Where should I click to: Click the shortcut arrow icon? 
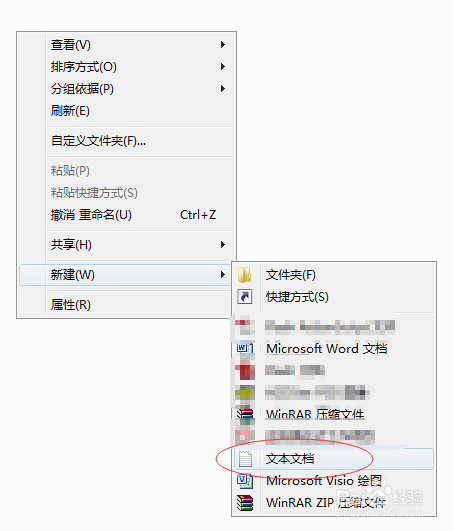click(x=244, y=297)
